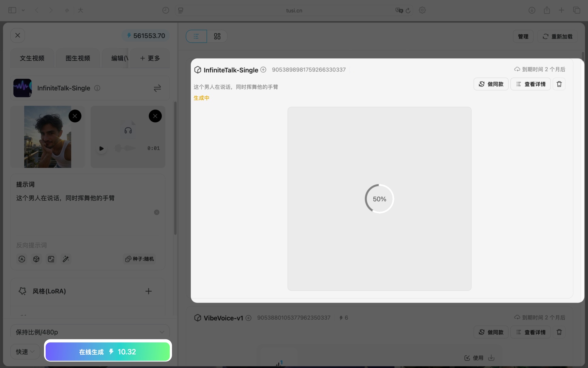Switch to the 文生视频 tab
588x368 pixels.
coord(32,58)
